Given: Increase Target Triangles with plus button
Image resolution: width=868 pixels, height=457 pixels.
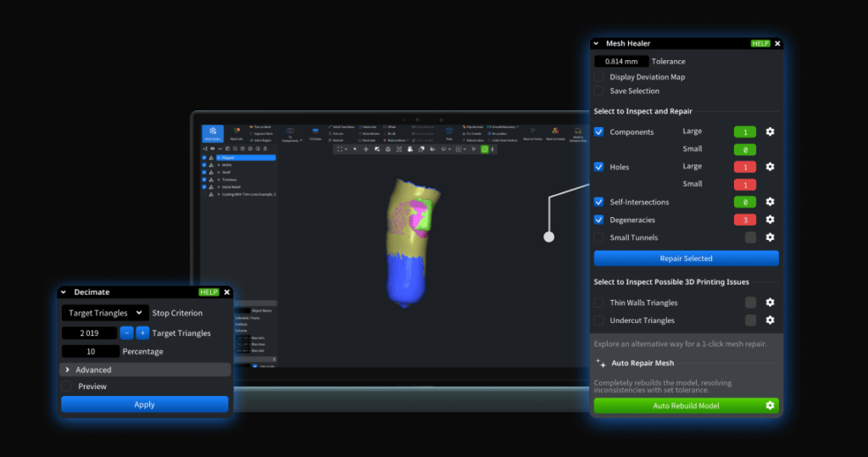Looking at the screenshot, I should point(142,333).
